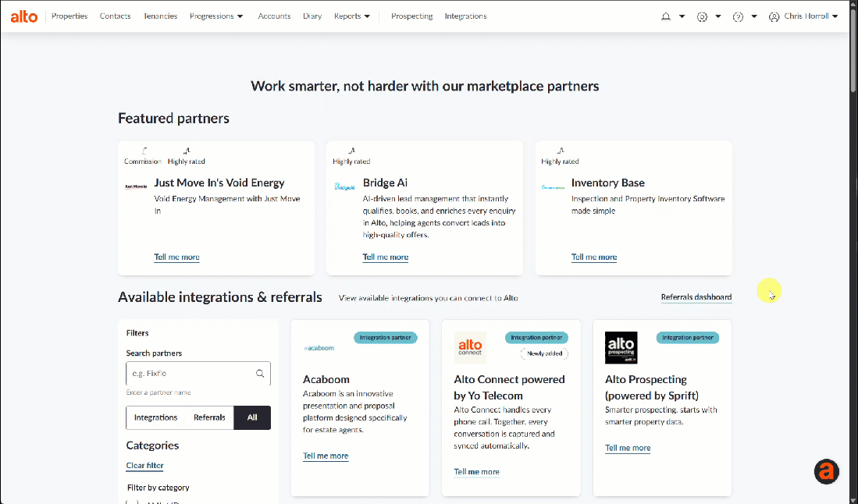The height and width of the screenshot is (504, 858).
Task: Click the Acaboom card title
Action: (326, 379)
